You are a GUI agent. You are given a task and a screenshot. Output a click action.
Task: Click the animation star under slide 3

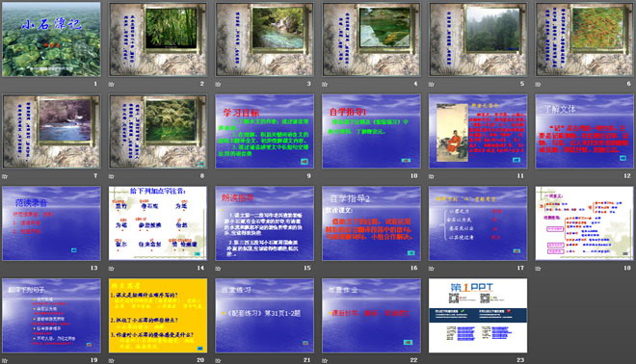[x=218, y=85]
